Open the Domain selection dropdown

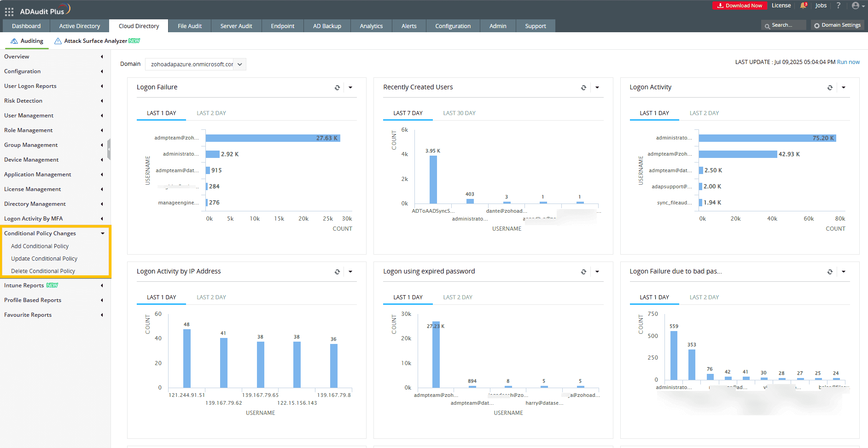[x=239, y=64]
